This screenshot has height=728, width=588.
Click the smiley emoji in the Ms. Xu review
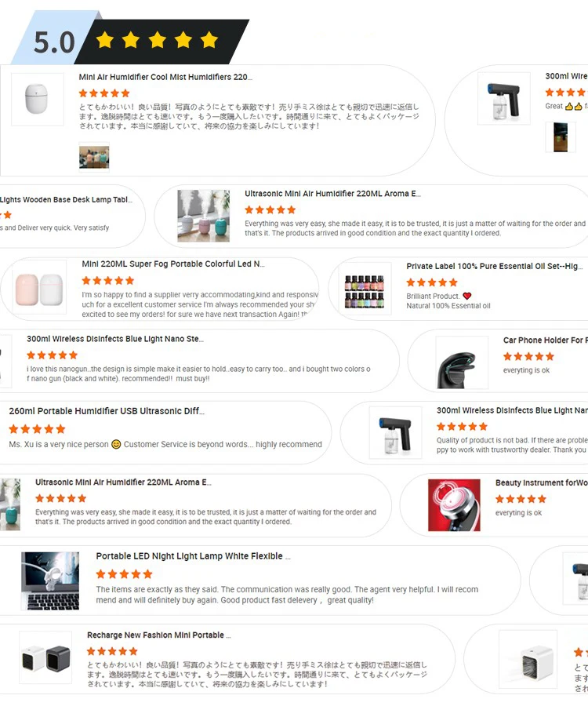(116, 444)
